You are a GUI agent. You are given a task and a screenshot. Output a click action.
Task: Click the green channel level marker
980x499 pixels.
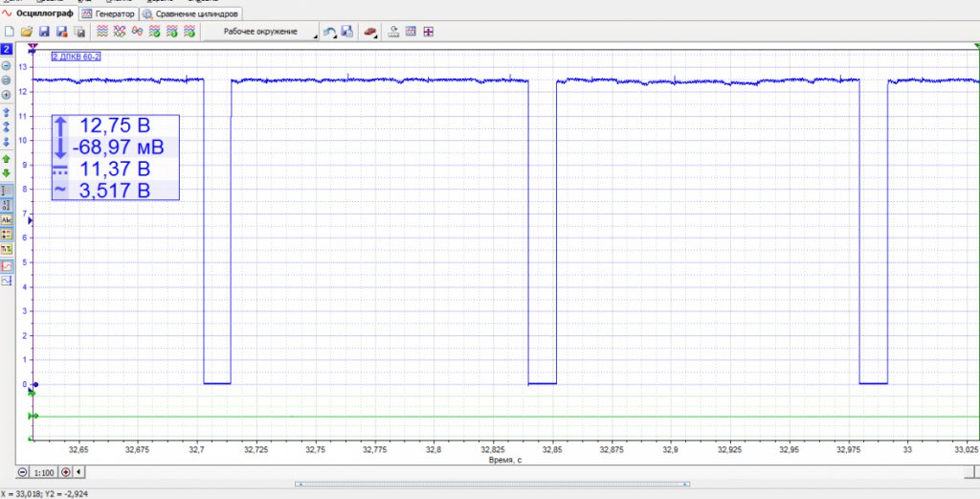click(x=33, y=416)
